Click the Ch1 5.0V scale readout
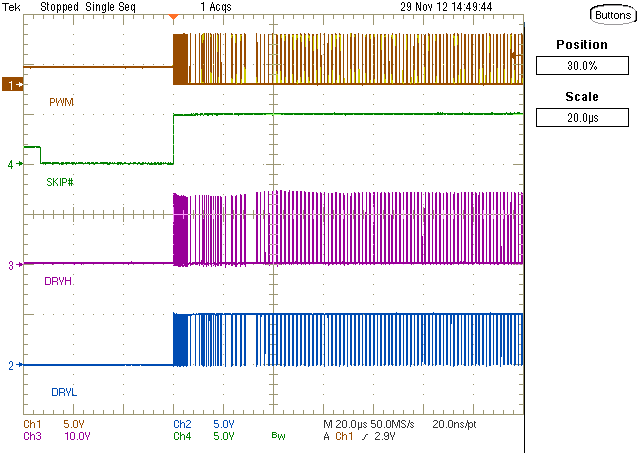This screenshot has width=640, height=454. [x=54, y=425]
